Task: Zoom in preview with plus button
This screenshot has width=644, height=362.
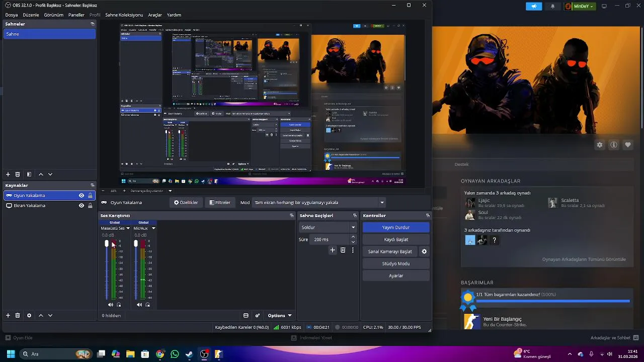Action: 124,191
